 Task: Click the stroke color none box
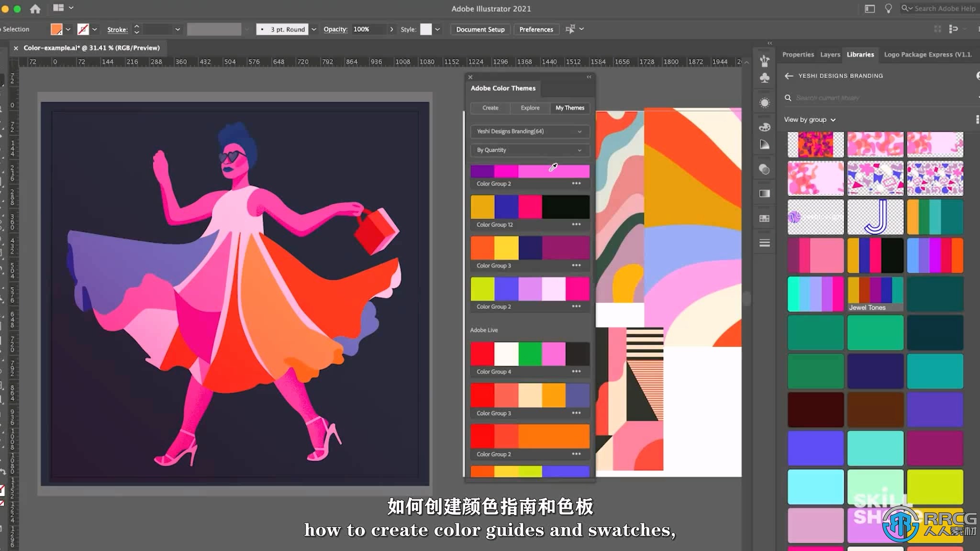tap(83, 29)
